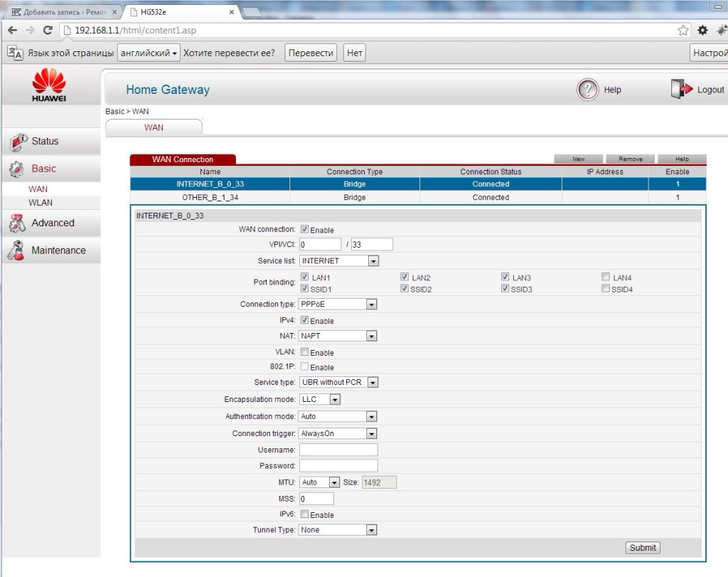Select the WLAN menu item
The height and width of the screenshot is (577, 728).
(41, 203)
